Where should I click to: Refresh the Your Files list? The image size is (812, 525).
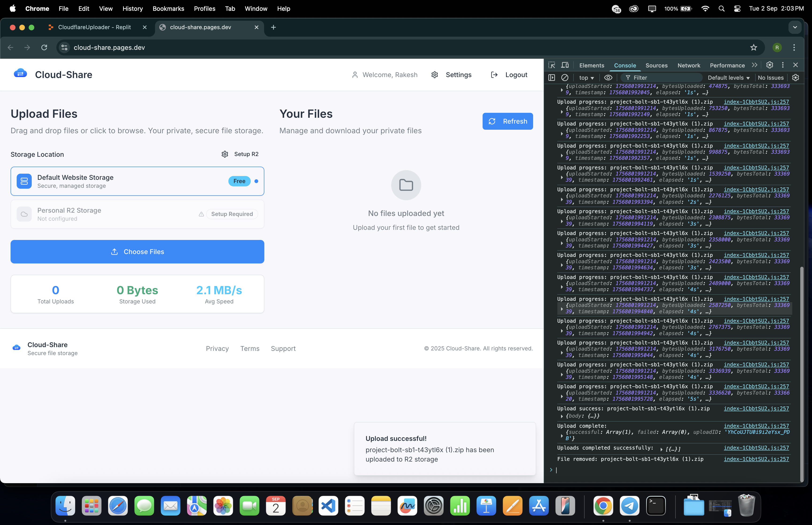coord(507,121)
